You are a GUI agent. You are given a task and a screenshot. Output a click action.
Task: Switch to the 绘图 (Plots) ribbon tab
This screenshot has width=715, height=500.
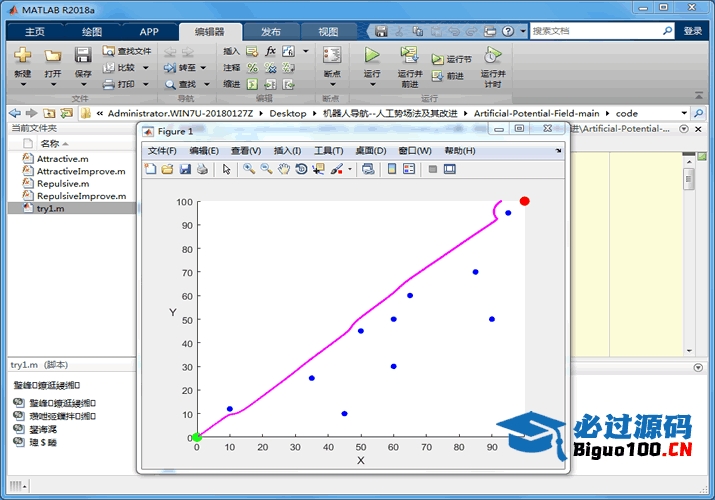pyautogui.click(x=92, y=31)
